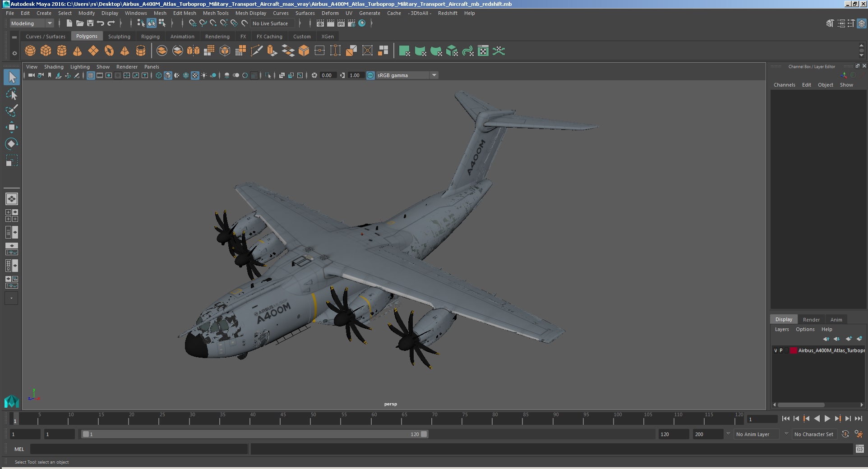Create a Polygon Torus from shelf
The image size is (868, 469).
[109, 51]
